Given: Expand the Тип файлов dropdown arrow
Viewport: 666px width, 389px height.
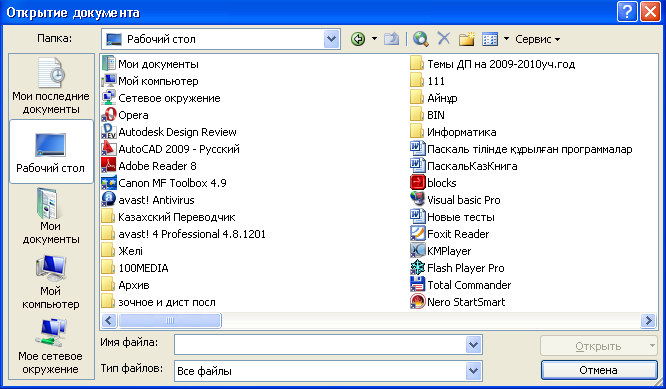Looking at the screenshot, I should tap(473, 371).
